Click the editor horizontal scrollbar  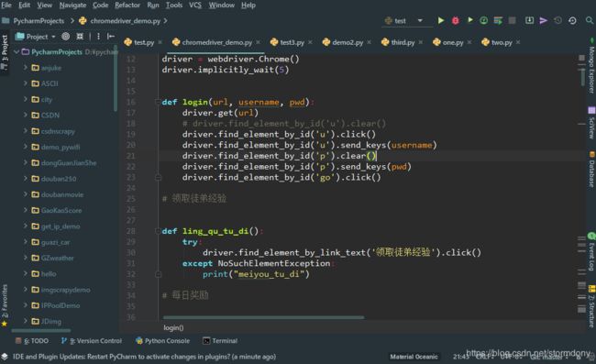tap(263, 317)
